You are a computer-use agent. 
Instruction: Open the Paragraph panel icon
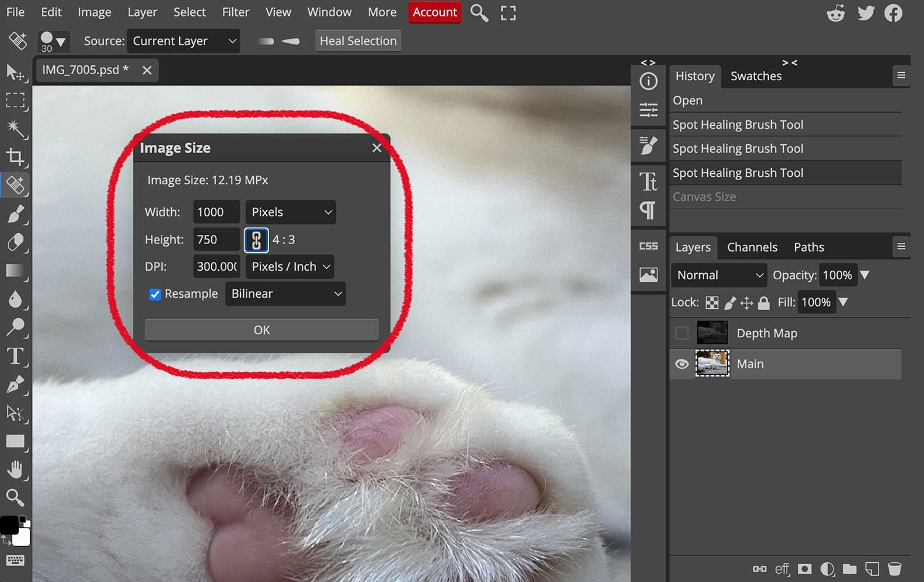click(649, 210)
